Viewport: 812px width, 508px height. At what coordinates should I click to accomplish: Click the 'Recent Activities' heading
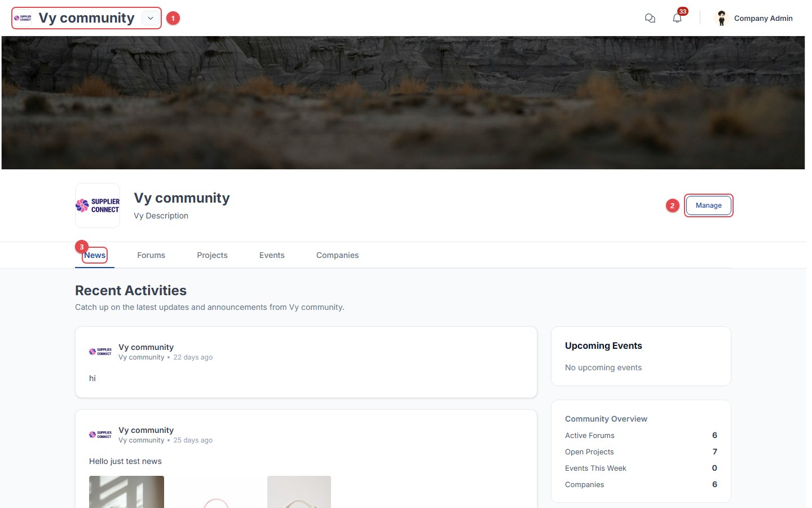tap(131, 291)
